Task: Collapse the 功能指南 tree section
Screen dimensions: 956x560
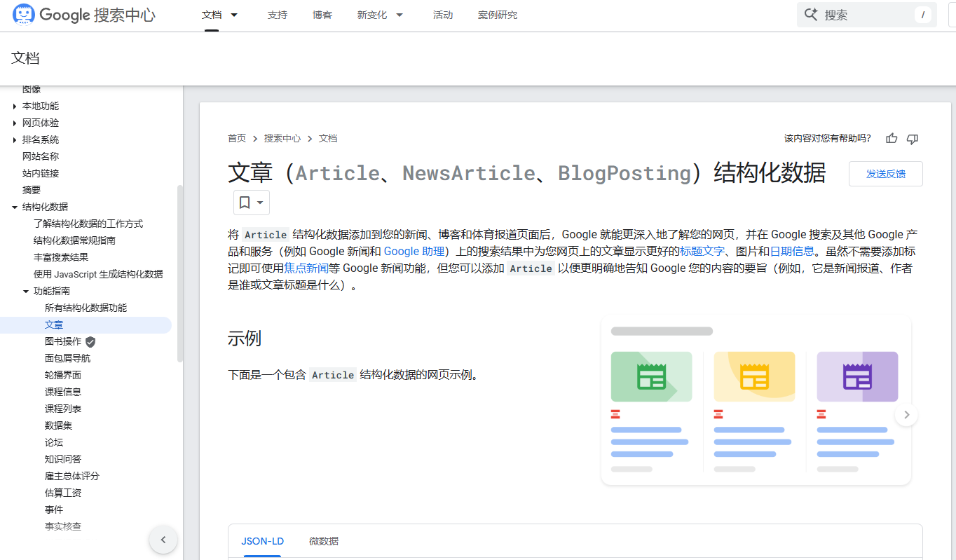Action: pos(26,292)
